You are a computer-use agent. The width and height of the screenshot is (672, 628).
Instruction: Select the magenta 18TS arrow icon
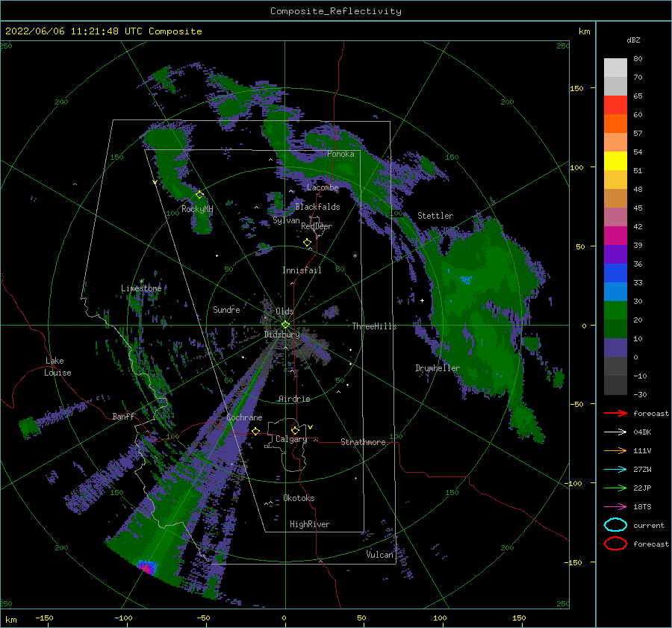[x=615, y=507]
